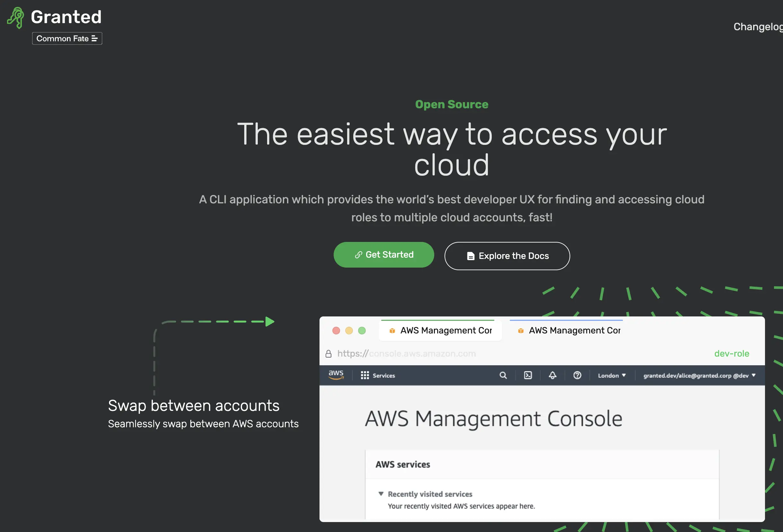This screenshot has width=783, height=532.
Task: Click the Common Fate badge
Action: tap(67, 38)
